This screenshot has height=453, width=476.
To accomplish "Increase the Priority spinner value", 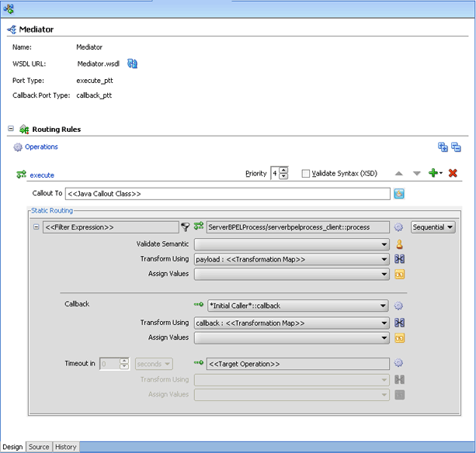I will click(x=283, y=170).
